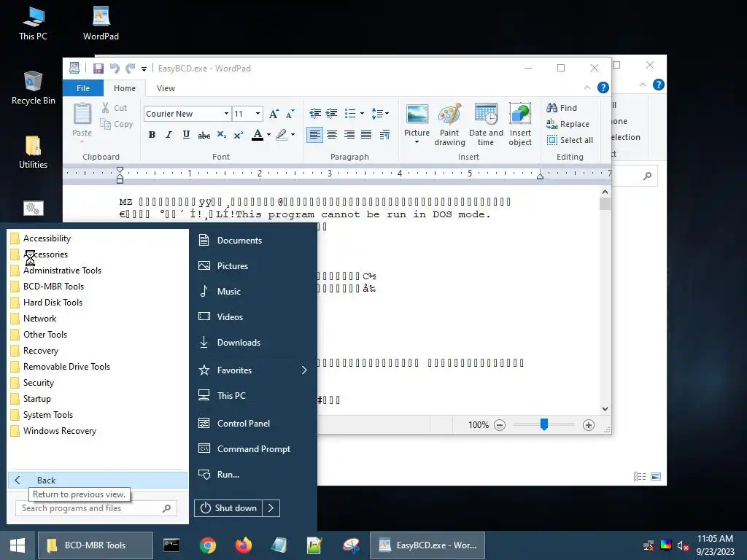Open Command Prompt from Start menu
The image size is (747, 560).
(253, 449)
